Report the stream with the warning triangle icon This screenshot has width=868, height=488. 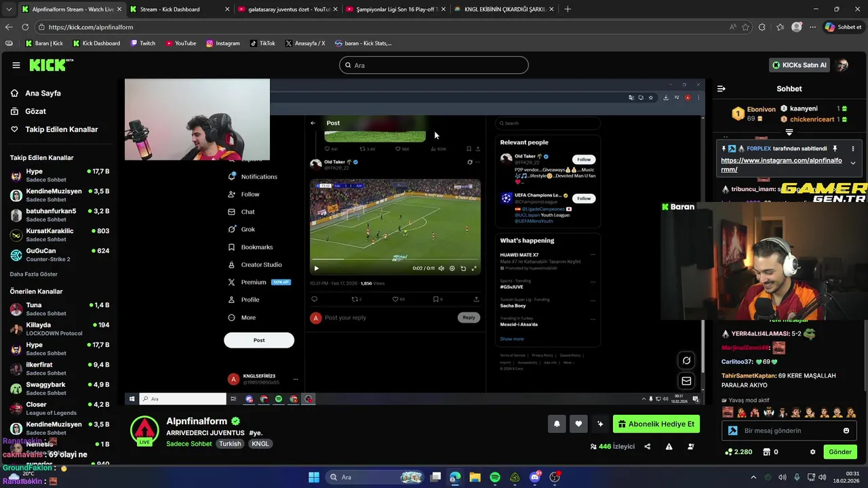(669, 447)
